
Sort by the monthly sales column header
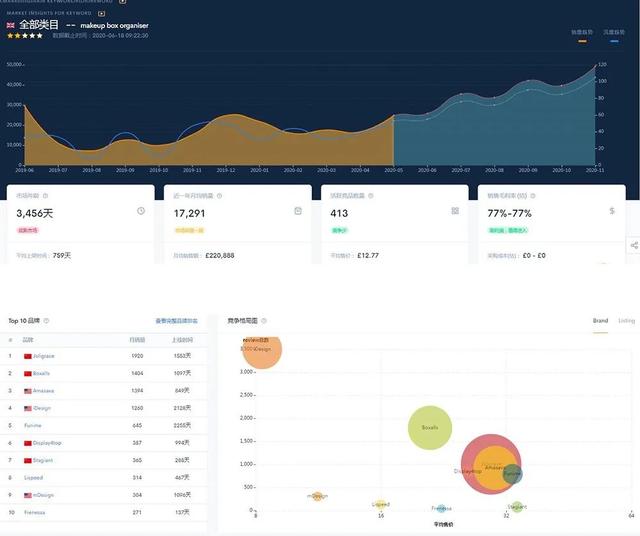[x=137, y=340]
